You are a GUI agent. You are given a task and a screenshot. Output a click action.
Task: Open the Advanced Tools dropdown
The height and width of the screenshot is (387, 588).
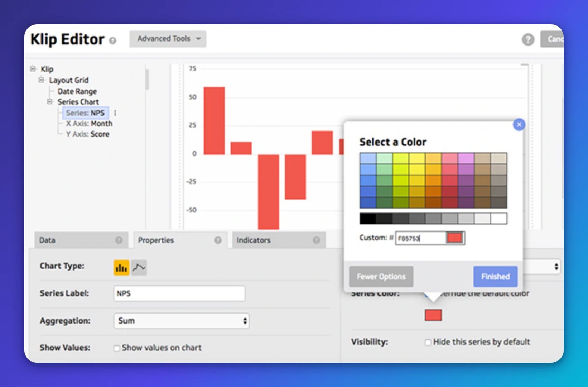[x=168, y=39]
